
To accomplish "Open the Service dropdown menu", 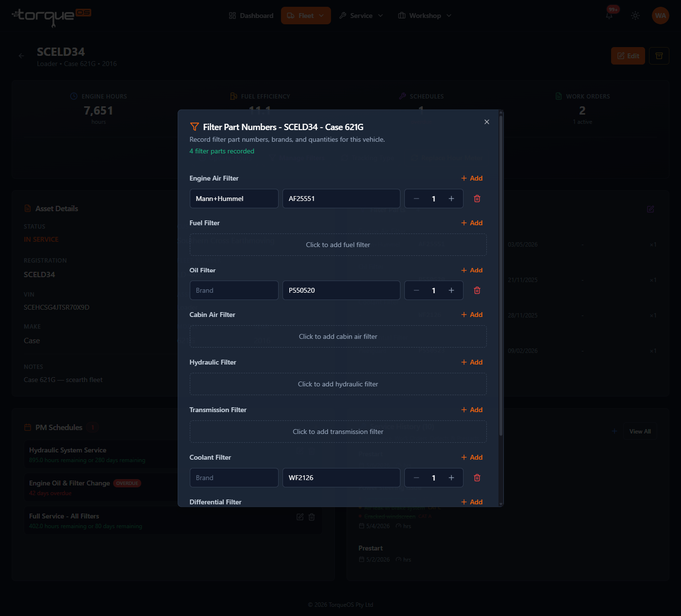I will pyautogui.click(x=361, y=16).
